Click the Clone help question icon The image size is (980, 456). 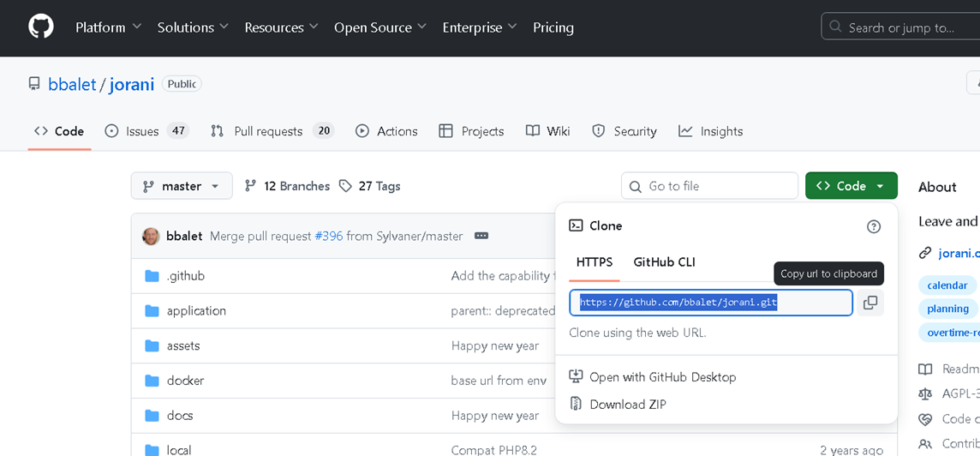coord(873,226)
